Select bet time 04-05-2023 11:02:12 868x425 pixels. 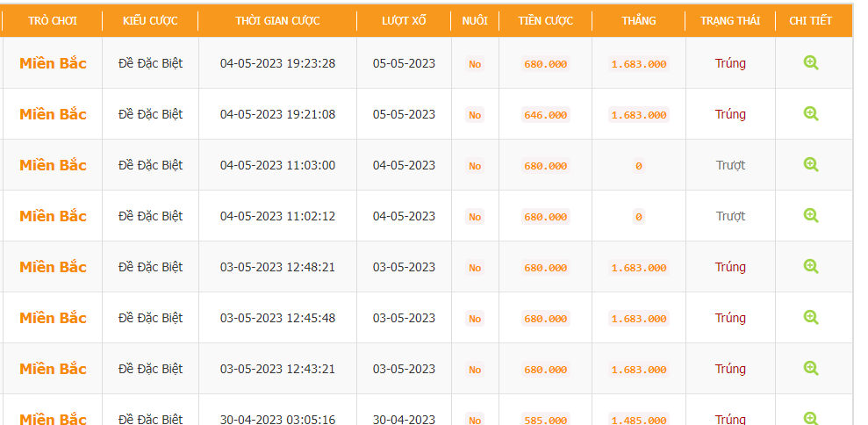click(x=277, y=216)
